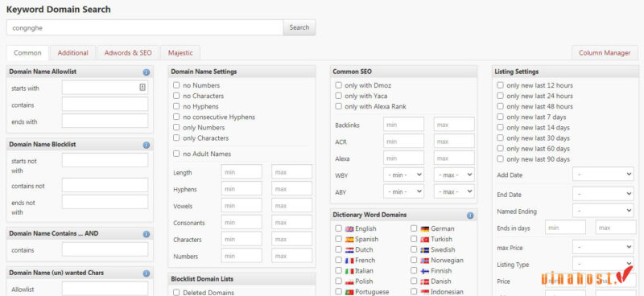Open the Additional tab
This screenshot has height=296, width=644.
72,53
